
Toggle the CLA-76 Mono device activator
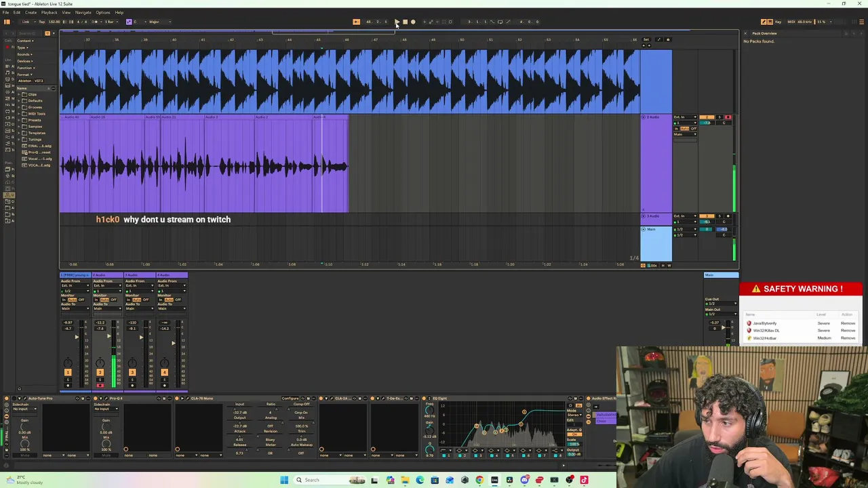click(x=177, y=398)
